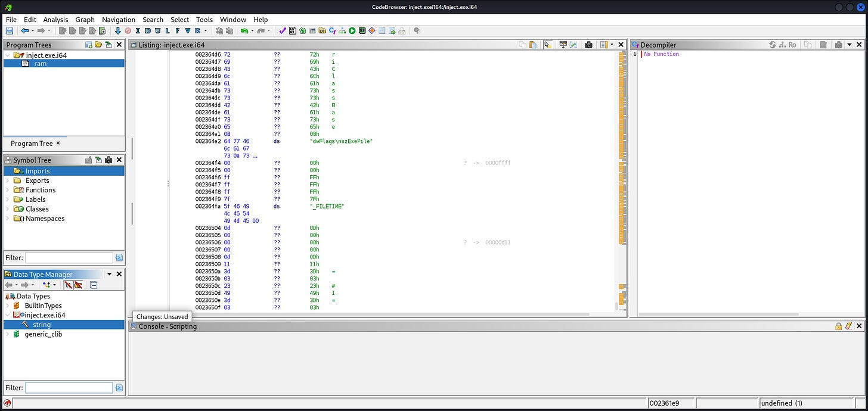Click the 'F' next function icon
This screenshot has height=411, width=868.
point(177,30)
